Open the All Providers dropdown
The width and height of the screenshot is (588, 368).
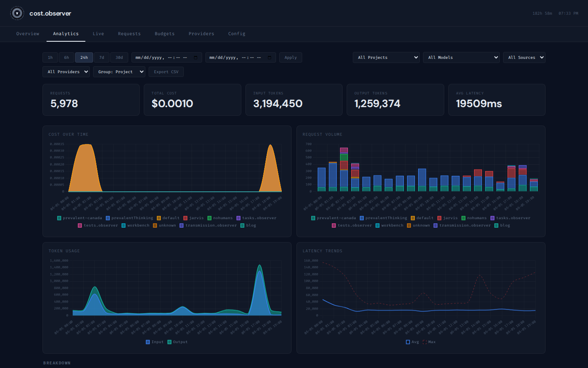[x=66, y=72]
